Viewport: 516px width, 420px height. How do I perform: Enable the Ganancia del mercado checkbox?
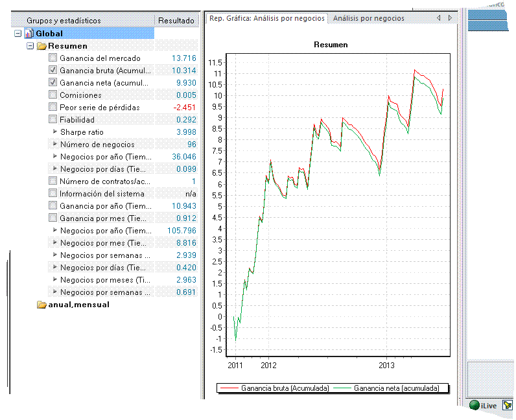tap(53, 58)
